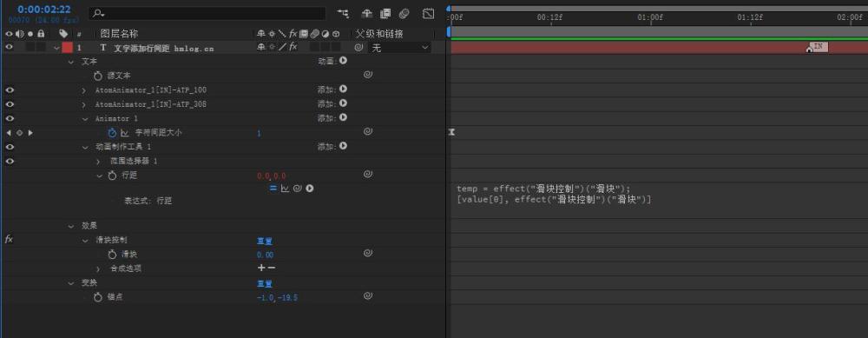
Task: Toggle the fx switch for 滑块控制 effect
Action: coord(9,239)
